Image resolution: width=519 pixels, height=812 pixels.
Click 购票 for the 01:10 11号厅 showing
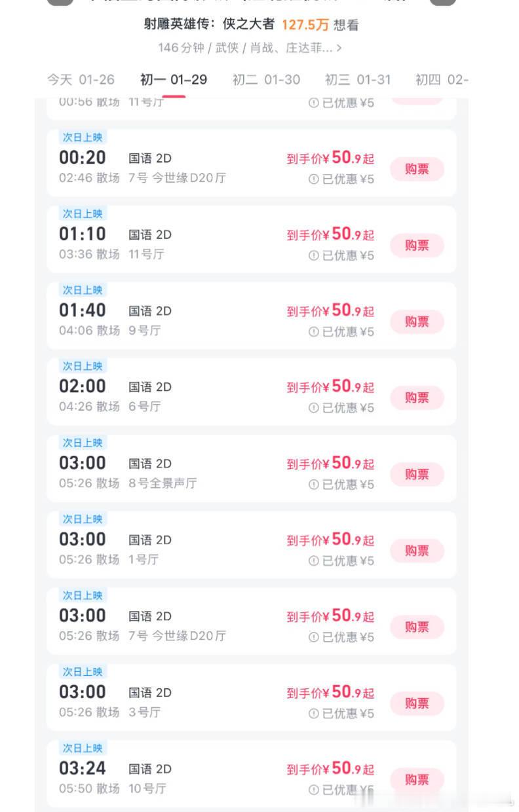tap(417, 246)
